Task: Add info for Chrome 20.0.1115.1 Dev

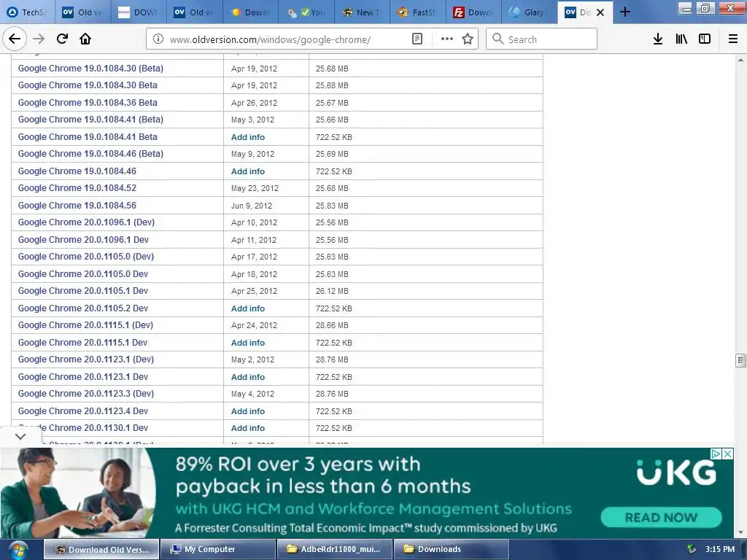Action: 248,343
